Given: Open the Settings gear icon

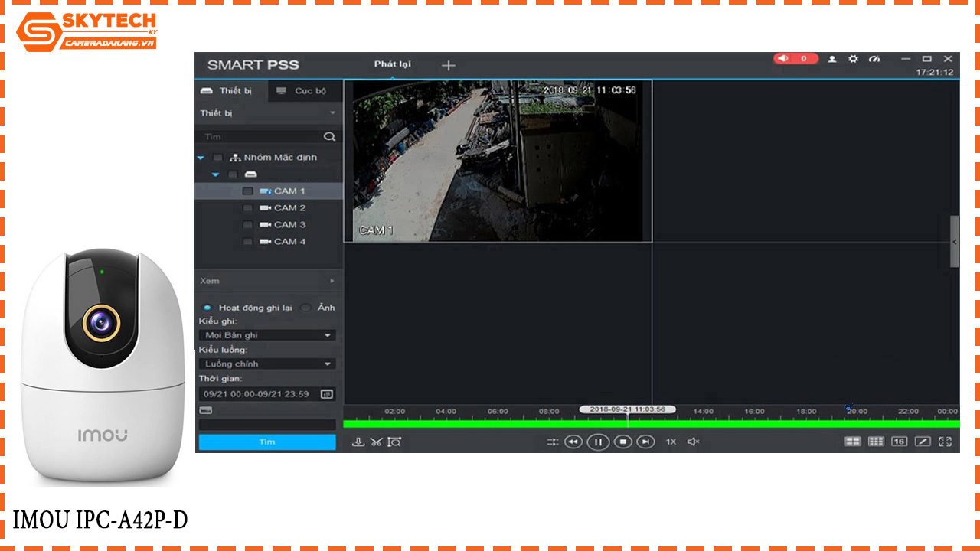Looking at the screenshot, I should tap(853, 59).
